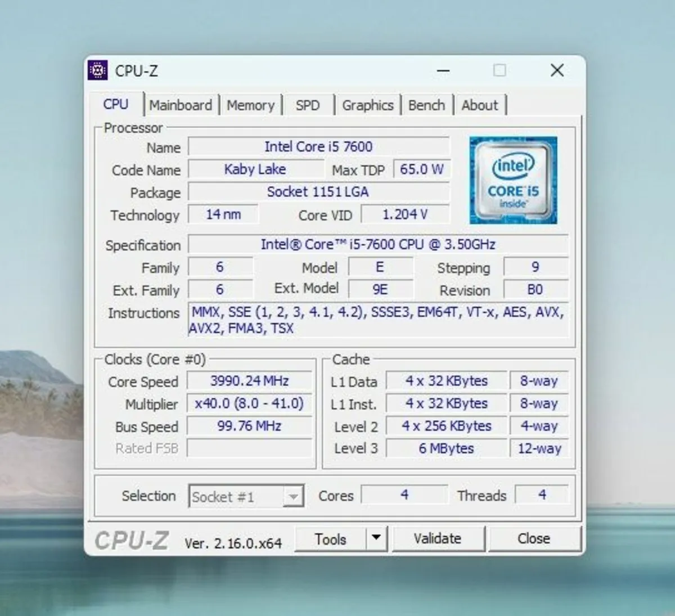Click the L1 Inst. 8-way associativity value

pos(539,403)
